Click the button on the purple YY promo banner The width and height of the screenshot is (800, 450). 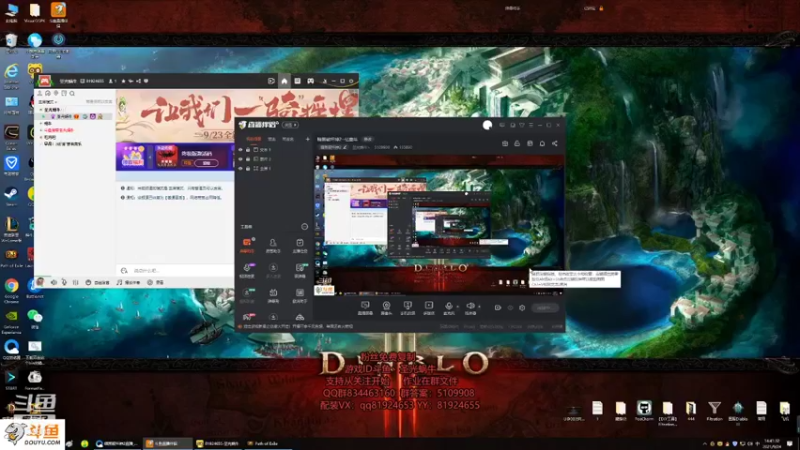[206, 163]
